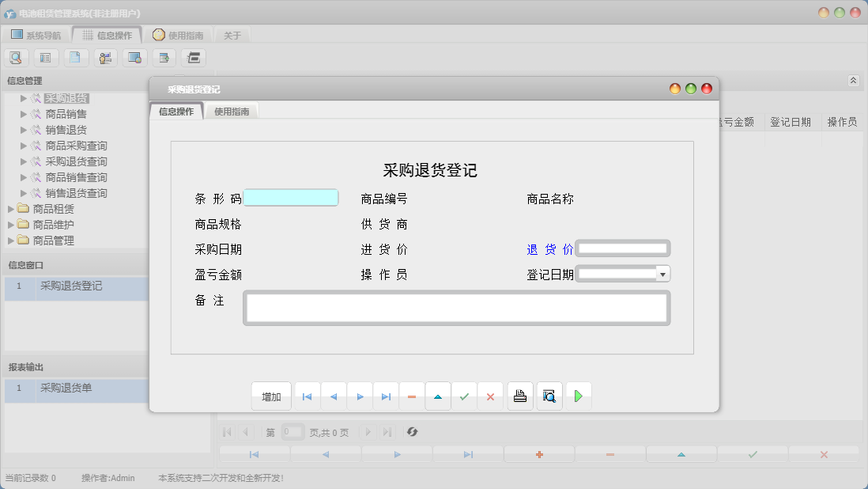868x489 pixels.
Task: Click the operator management icon on the toolbar
Action: pos(106,57)
